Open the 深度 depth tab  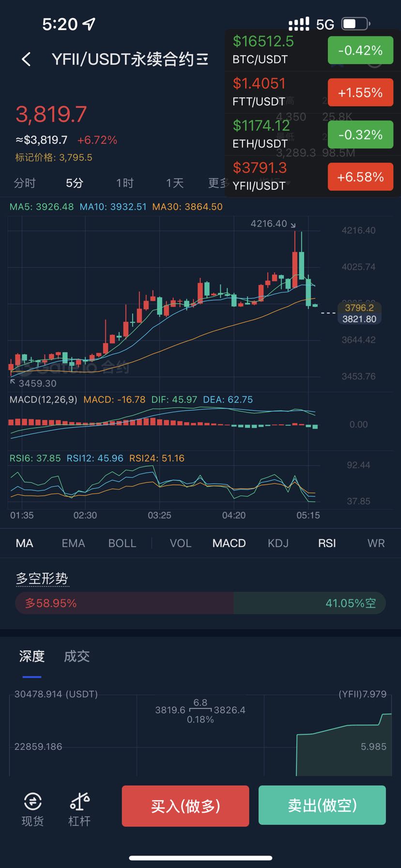[32, 656]
